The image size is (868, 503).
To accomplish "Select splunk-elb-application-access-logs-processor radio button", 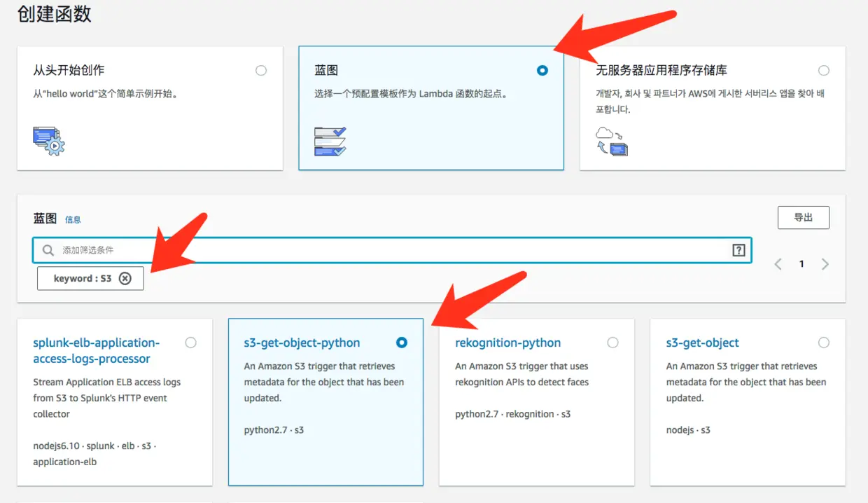I will [x=190, y=343].
